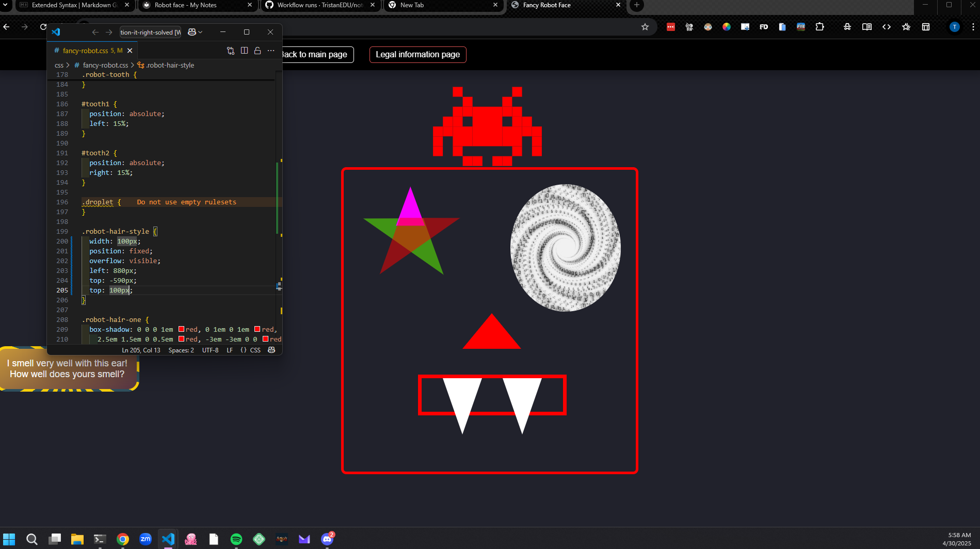Toggle the editor group lock icon
Image resolution: width=980 pixels, height=549 pixels.
tap(258, 51)
